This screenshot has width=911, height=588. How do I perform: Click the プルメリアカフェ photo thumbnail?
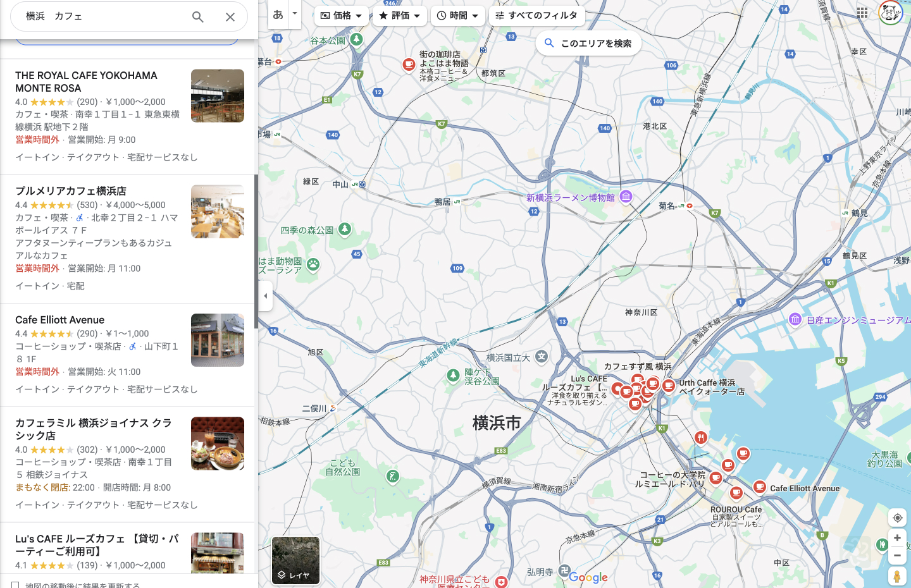click(218, 211)
